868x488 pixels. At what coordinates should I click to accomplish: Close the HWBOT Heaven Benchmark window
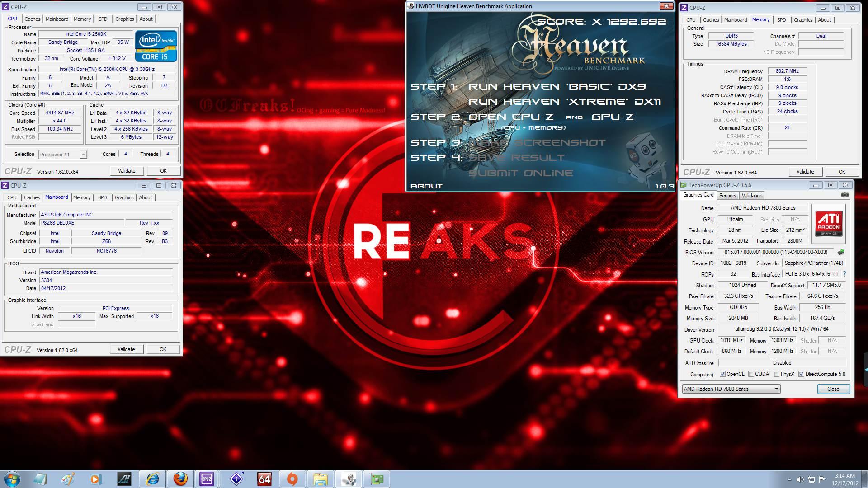coord(666,6)
